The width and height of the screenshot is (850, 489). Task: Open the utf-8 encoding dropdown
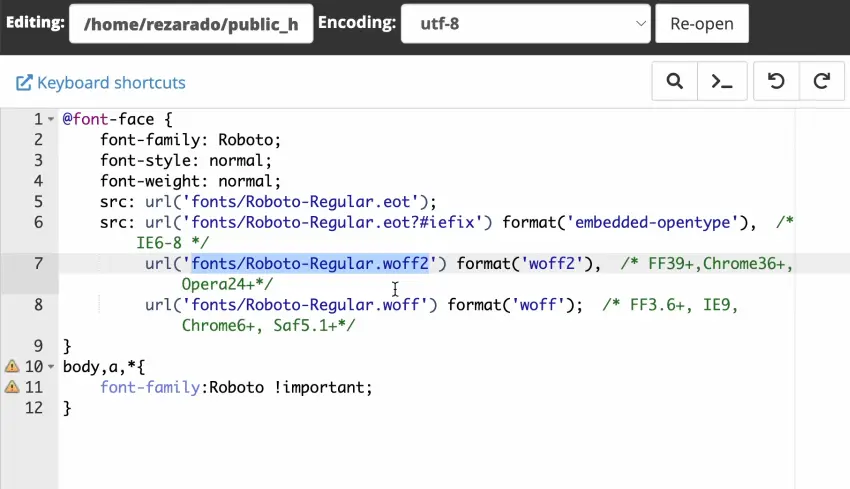tap(525, 24)
